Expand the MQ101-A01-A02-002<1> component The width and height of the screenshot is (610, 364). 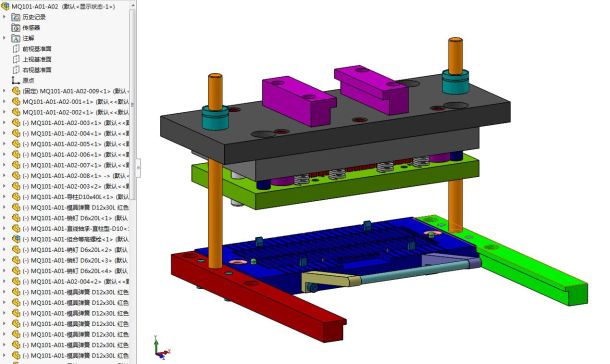tap(4, 112)
